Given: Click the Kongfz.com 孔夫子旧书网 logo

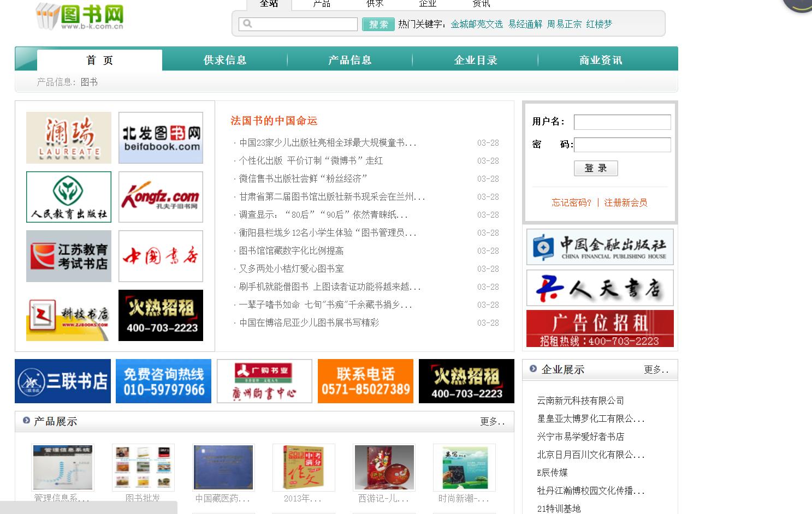Looking at the screenshot, I should [160, 196].
